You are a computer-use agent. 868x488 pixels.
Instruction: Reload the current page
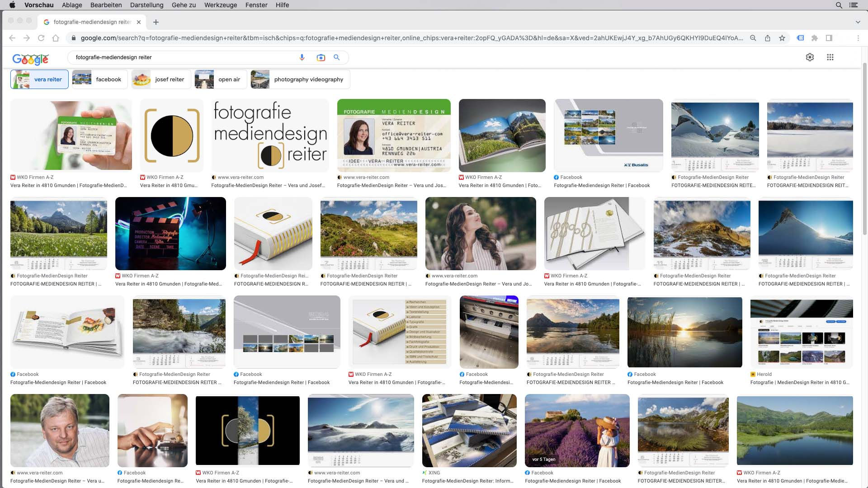coord(41,38)
